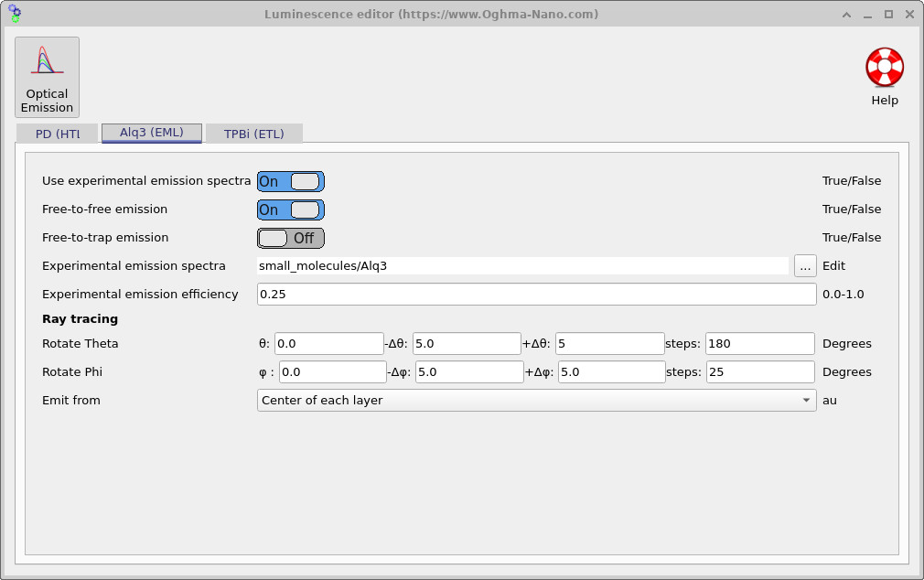The height and width of the screenshot is (580, 924).
Task: Click the Help lifesaver icon
Action: point(884,66)
